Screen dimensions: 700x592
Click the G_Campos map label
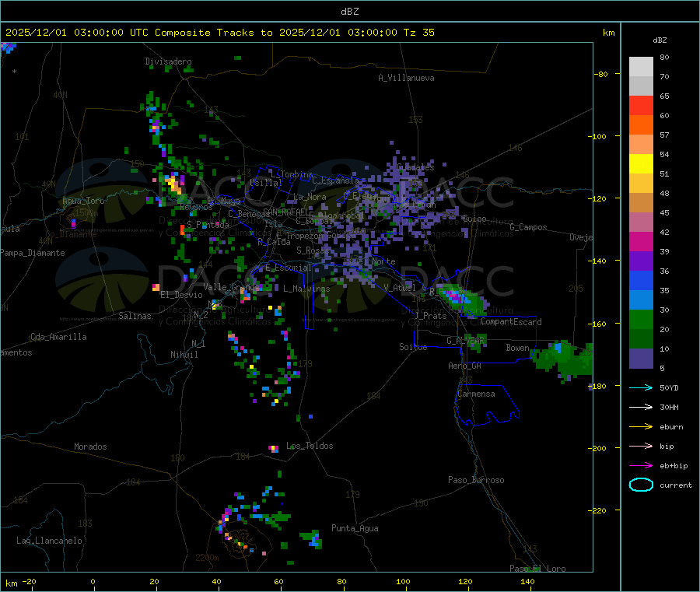click(528, 227)
